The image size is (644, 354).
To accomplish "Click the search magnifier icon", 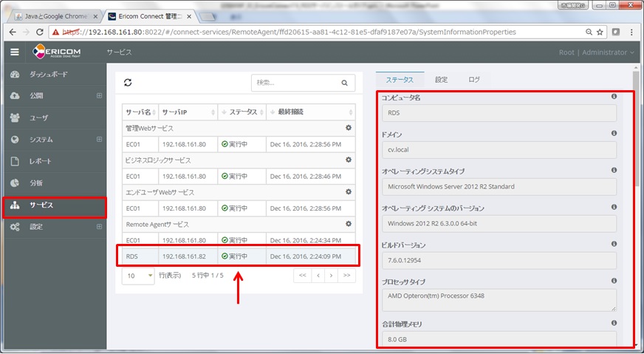I will pos(344,84).
